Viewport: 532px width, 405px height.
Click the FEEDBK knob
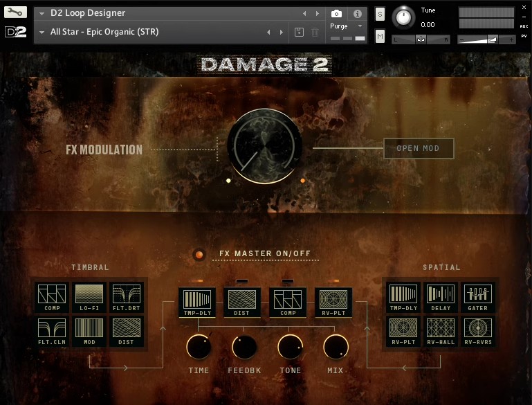coord(244,347)
